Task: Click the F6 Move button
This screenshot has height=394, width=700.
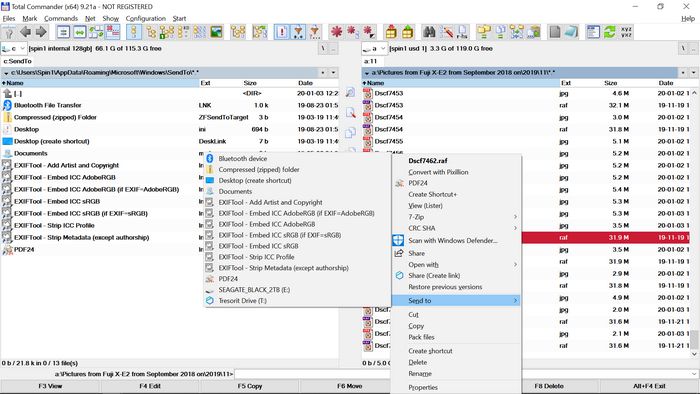Action: (x=350, y=386)
